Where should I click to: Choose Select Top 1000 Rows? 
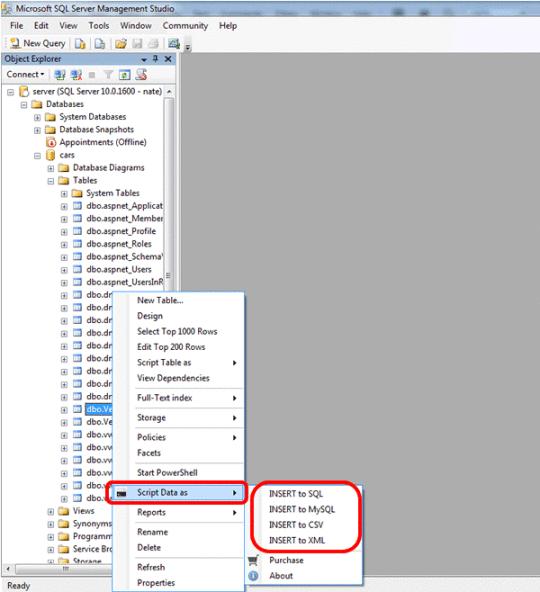coord(177,331)
